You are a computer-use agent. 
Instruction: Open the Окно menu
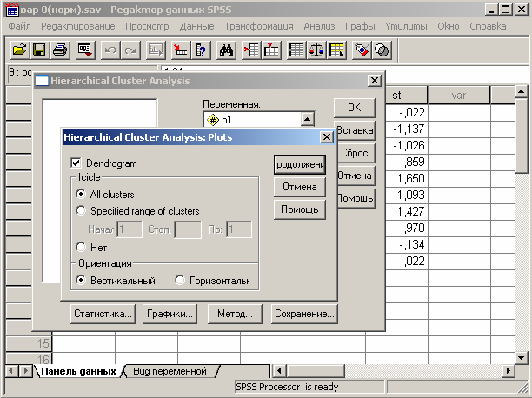(449, 26)
